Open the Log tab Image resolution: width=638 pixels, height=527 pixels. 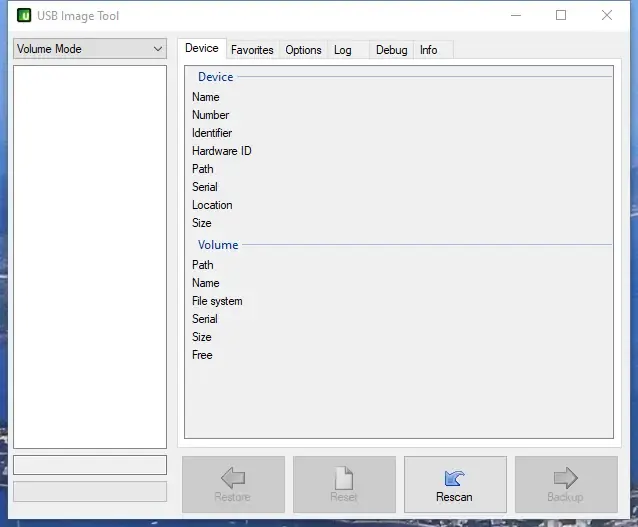click(x=348, y=50)
